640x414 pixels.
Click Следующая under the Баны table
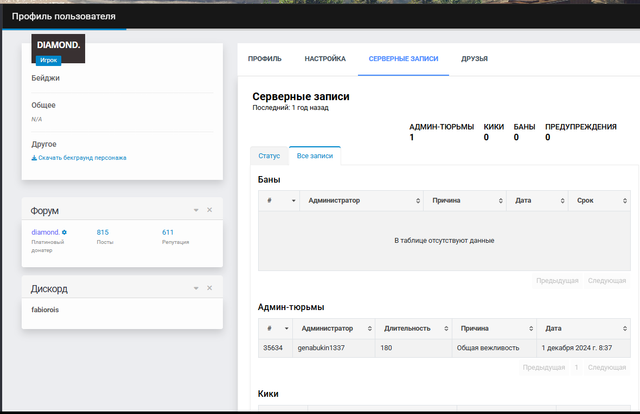(607, 281)
